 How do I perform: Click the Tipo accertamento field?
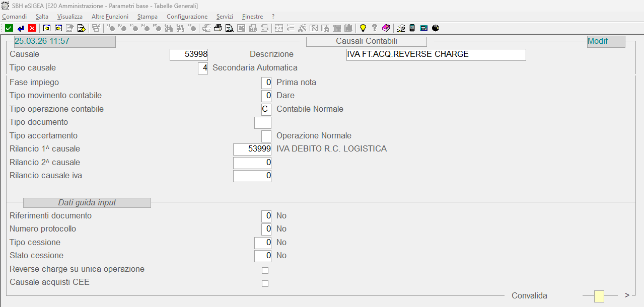(266, 136)
